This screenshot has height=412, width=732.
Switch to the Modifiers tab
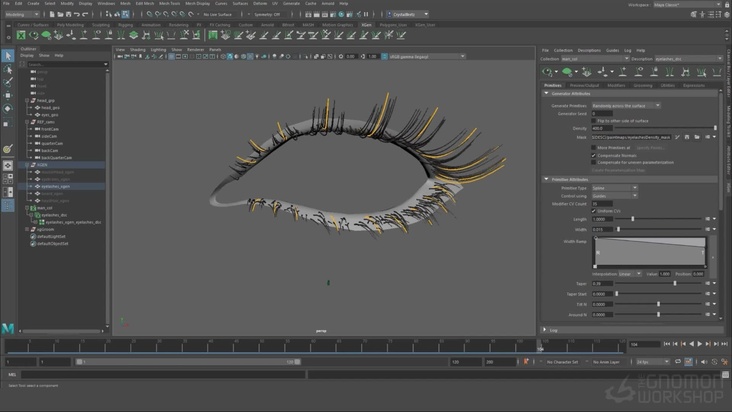click(615, 85)
